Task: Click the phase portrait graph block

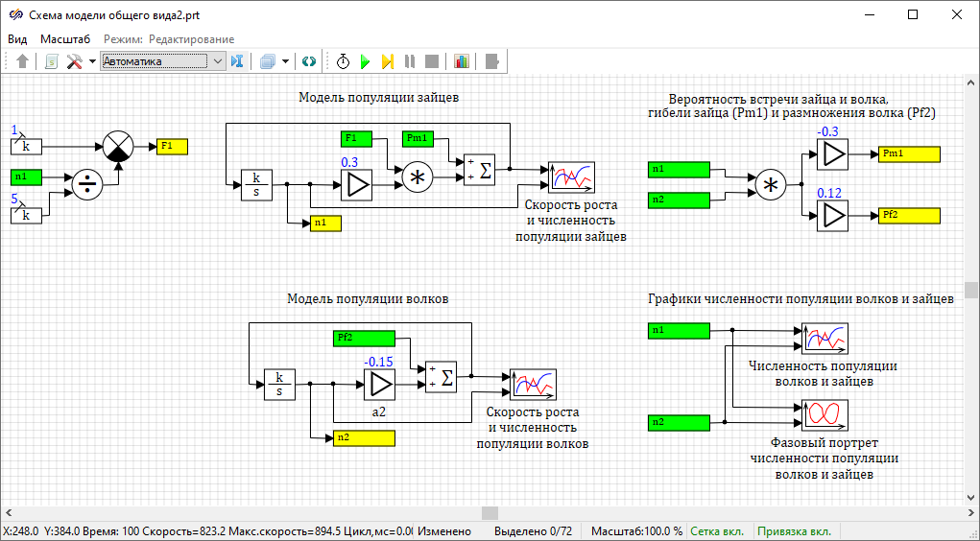Action: click(825, 414)
